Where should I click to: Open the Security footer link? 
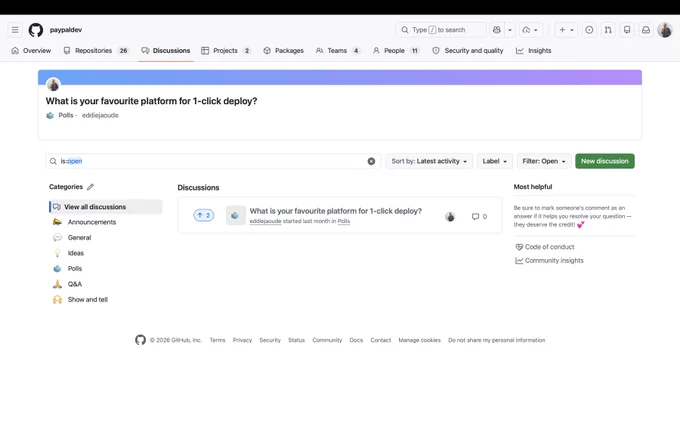coord(270,341)
